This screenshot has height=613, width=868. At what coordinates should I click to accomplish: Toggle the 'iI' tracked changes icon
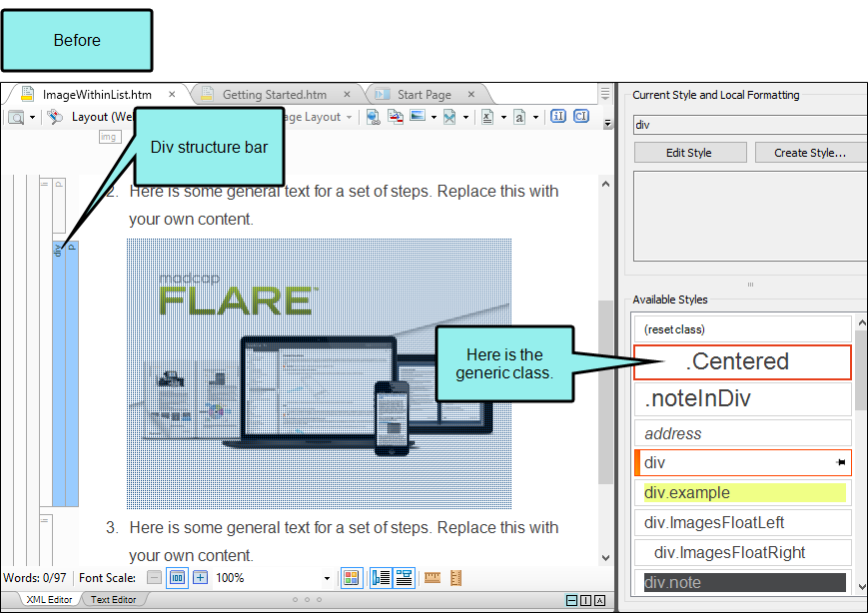[x=558, y=116]
